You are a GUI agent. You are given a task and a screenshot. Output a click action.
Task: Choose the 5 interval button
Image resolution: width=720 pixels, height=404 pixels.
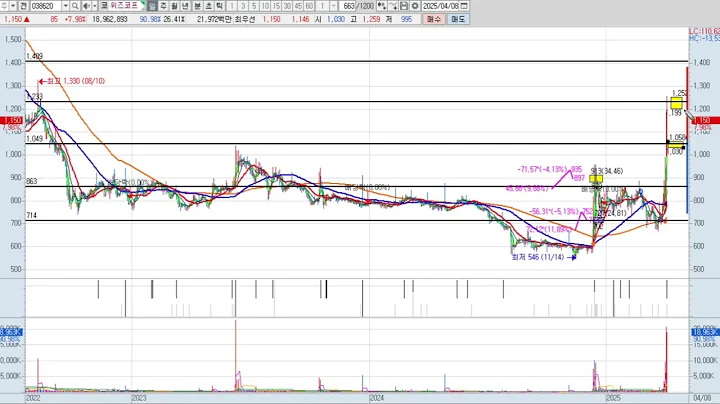pyautogui.click(x=254, y=6)
